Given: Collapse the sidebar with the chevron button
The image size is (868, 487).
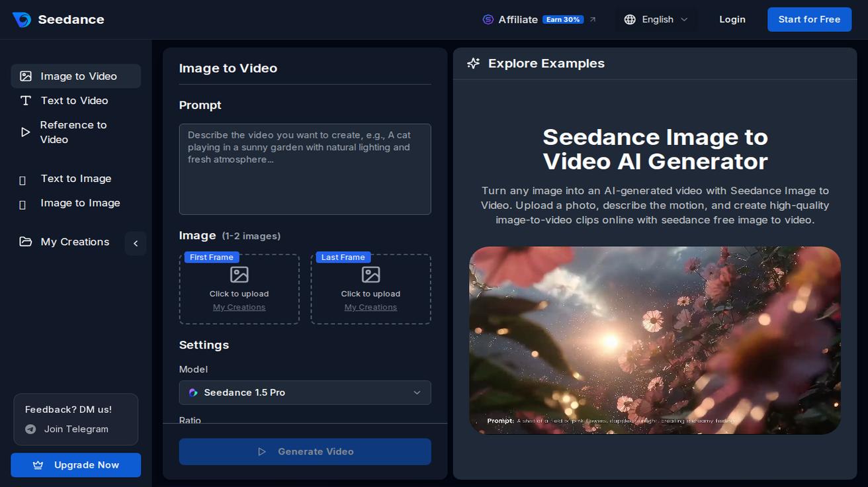Looking at the screenshot, I should coord(136,243).
